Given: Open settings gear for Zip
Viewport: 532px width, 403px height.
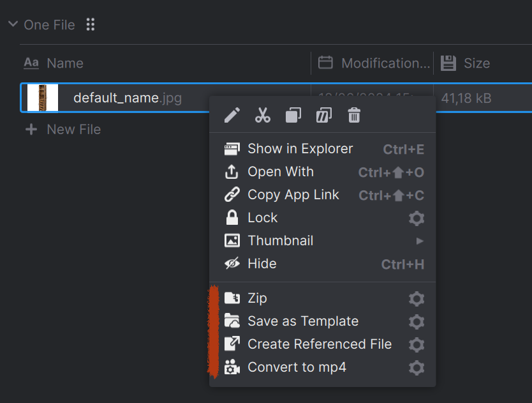Looking at the screenshot, I should (416, 299).
